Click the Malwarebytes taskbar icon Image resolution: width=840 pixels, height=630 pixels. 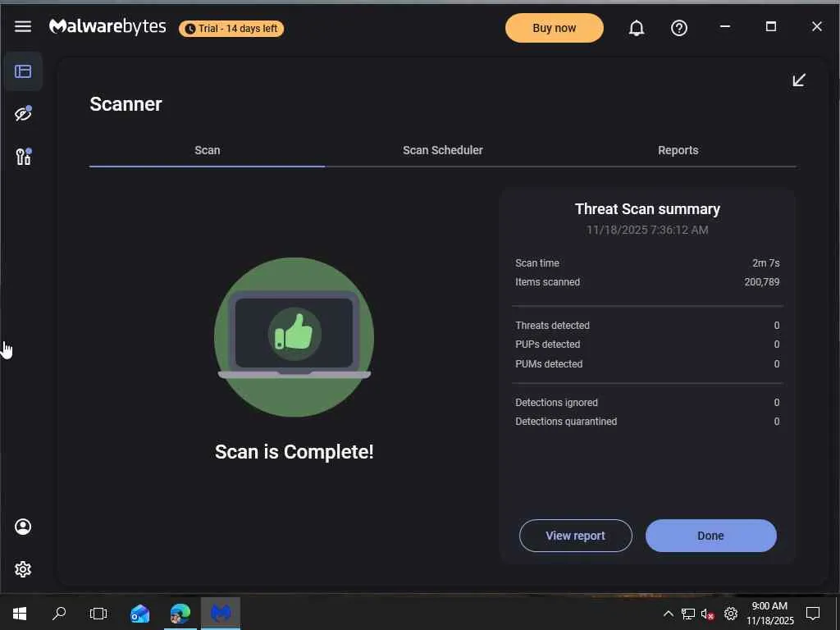[221, 614]
